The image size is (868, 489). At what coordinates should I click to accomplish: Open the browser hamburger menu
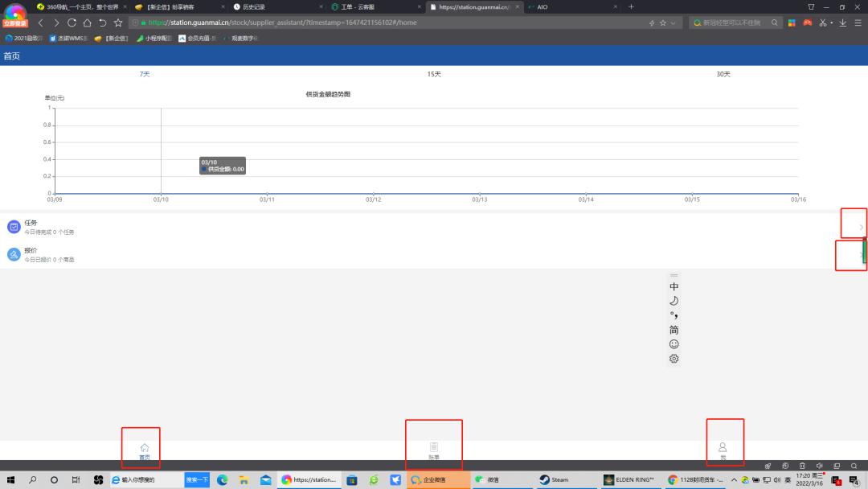click(858, 23)
